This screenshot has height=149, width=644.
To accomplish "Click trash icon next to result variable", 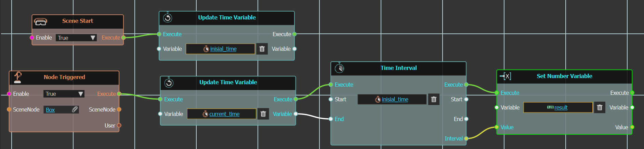I will pyautogui.click(x=600, y=107).
